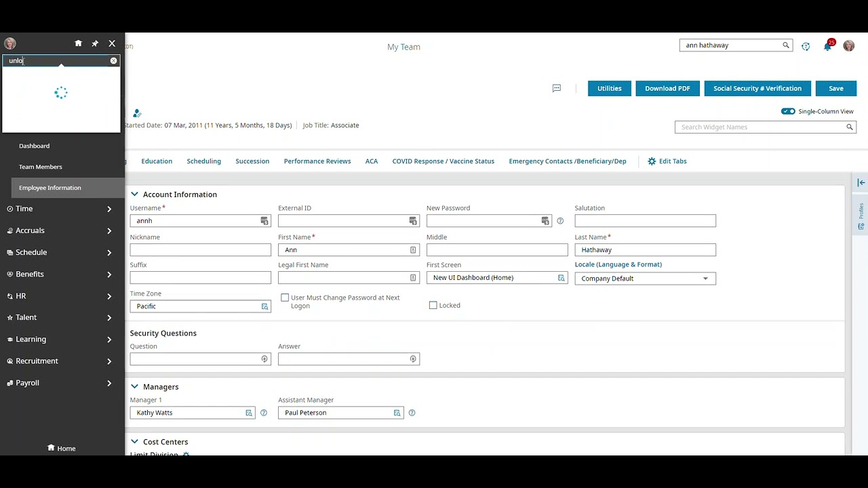Click the chat comments icon
This screenshot has height=488, width=868.
tap(557, 88)
